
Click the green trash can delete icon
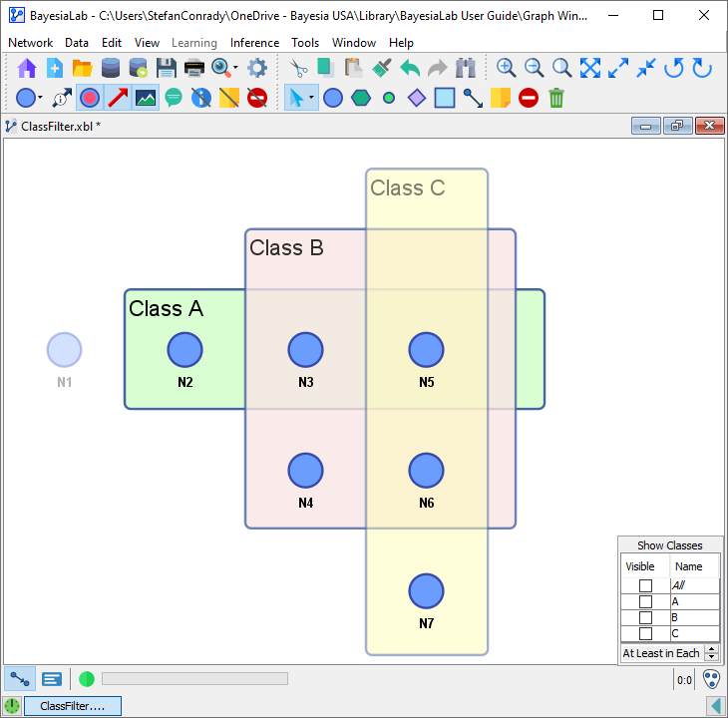tap(556, 98)
